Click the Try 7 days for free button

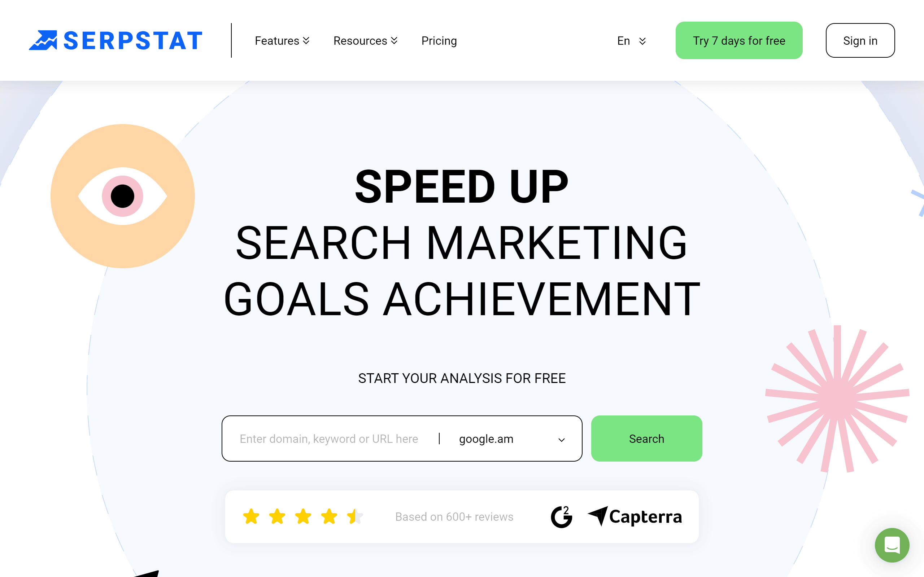(x=739, y=40)
